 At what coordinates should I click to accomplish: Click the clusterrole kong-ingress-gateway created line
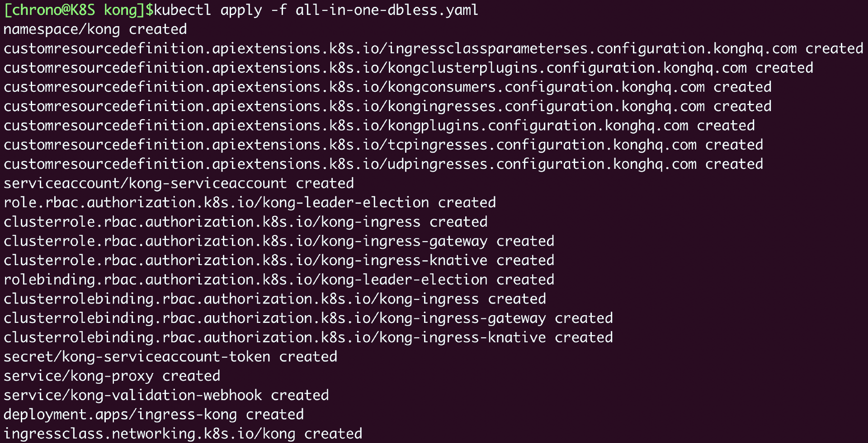[x=278, y=241]
